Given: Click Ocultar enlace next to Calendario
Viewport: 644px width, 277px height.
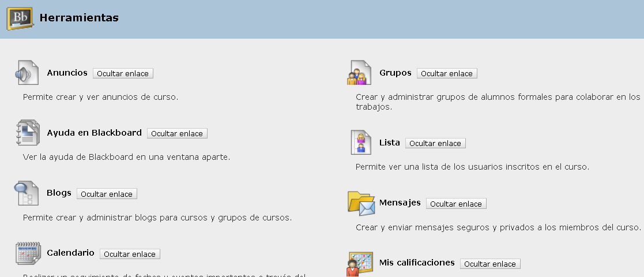Looking at the screenshot, I should (130, 254).
